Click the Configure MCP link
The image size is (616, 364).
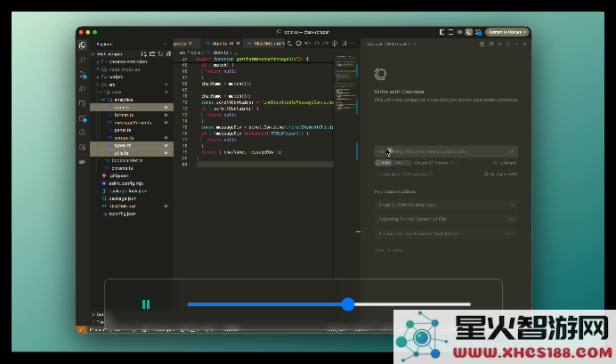click(x=500, y=174)
